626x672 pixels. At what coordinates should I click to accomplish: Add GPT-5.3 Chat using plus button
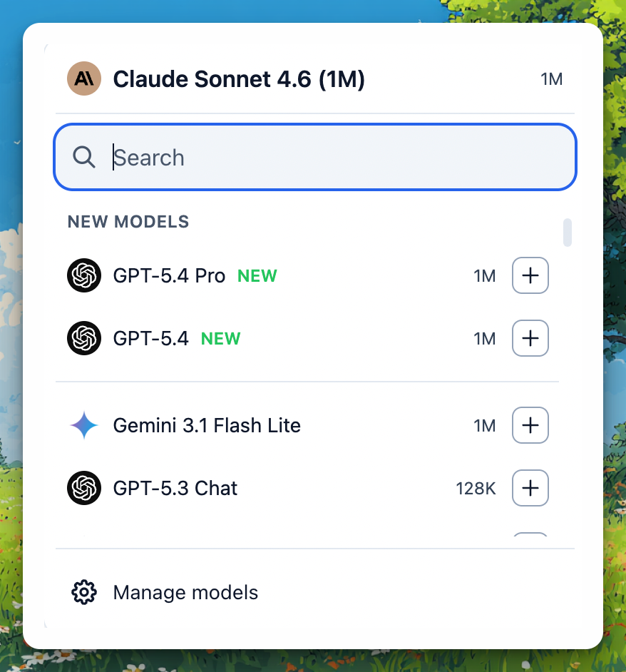pos(530,488)
